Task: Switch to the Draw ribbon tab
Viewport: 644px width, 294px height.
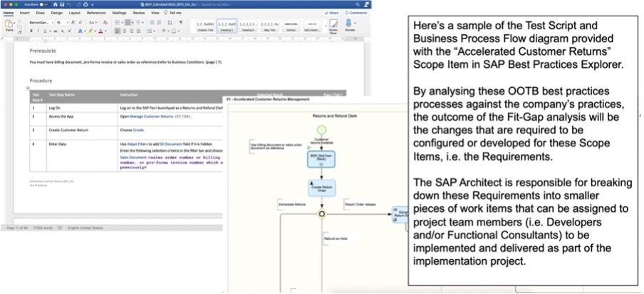Action: (x=40, y=13)
